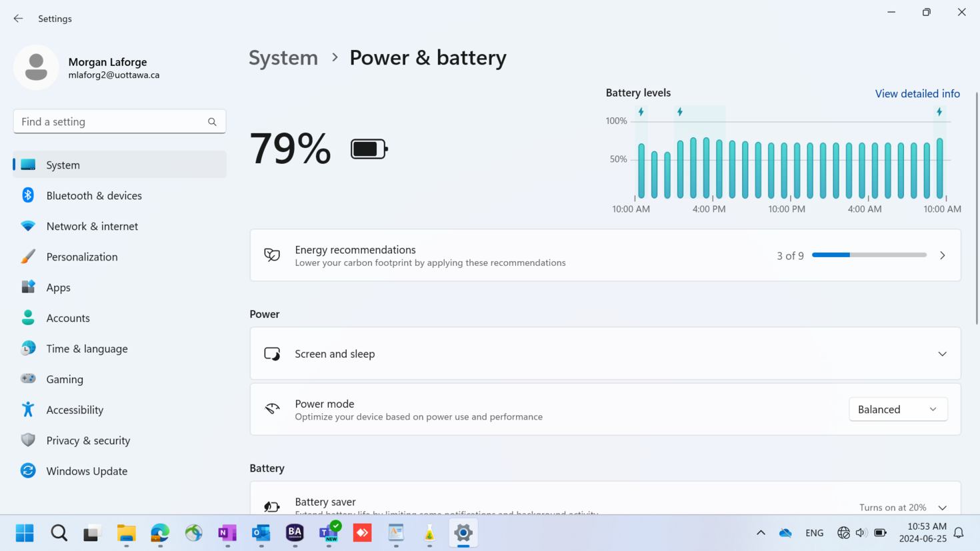This screenshot has height=551, width=980.
Task: Open the Windows Start menu
Action: 25,533
